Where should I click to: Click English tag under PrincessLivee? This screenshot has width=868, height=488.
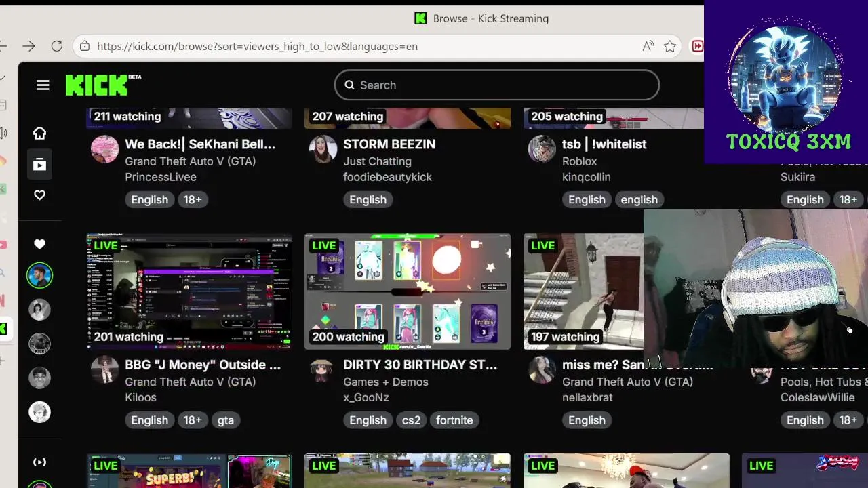tap(149, 199)
